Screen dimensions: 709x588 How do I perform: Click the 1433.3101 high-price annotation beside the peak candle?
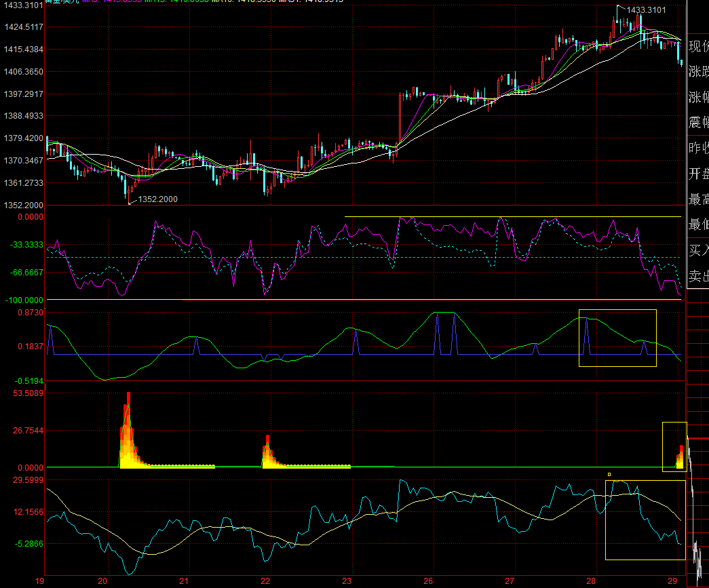coord(646,10)
